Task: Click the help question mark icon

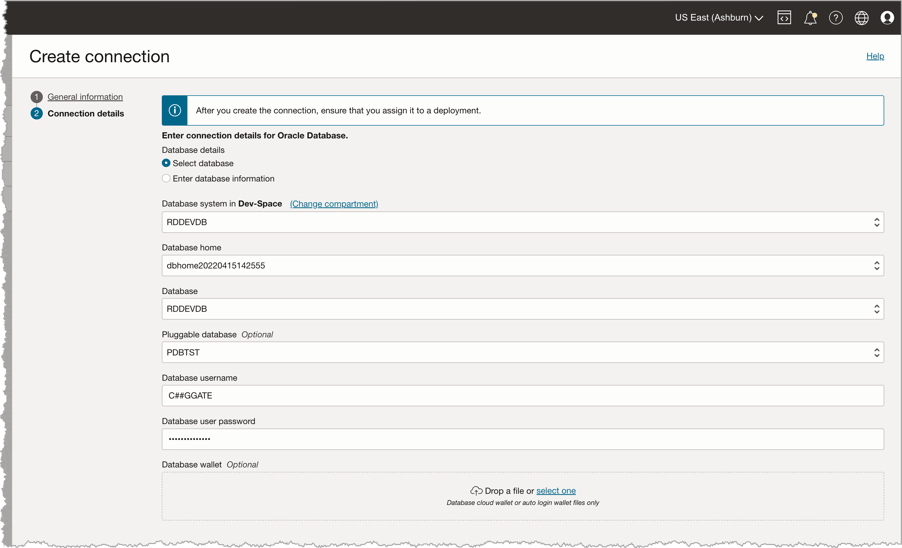Action: pyautogui.click(x=836, y=18)
